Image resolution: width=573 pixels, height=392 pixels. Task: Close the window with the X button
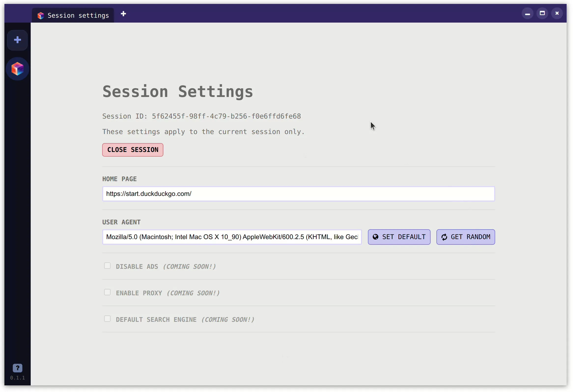point(557,13)
